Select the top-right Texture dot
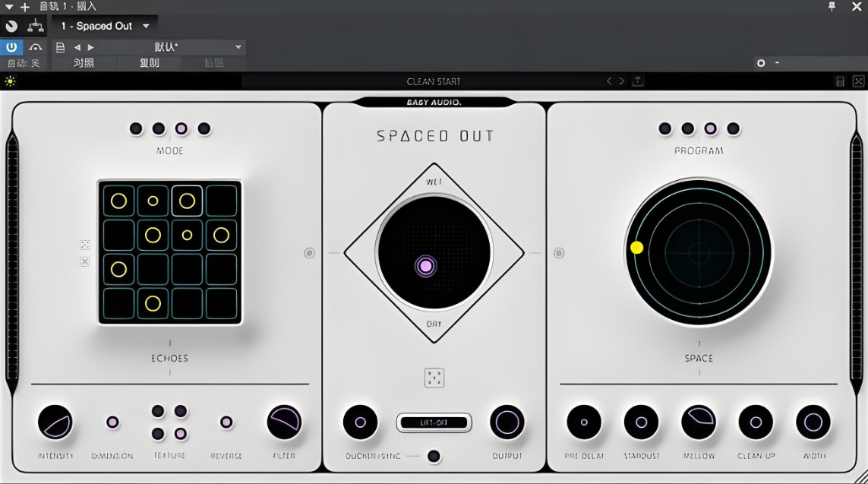This screenshot has width=868, height=484. (x=181, y=411)
